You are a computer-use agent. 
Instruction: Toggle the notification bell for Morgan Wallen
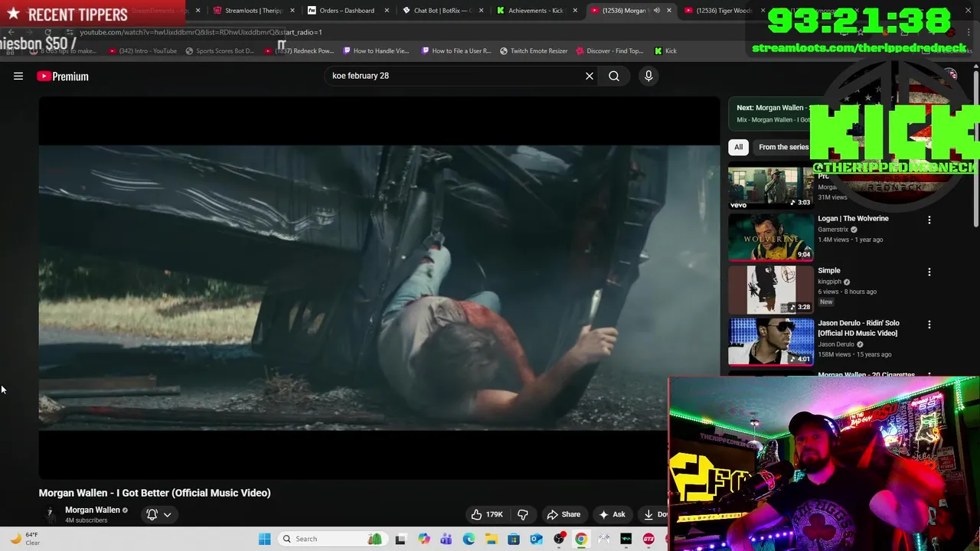coord(152,514)
